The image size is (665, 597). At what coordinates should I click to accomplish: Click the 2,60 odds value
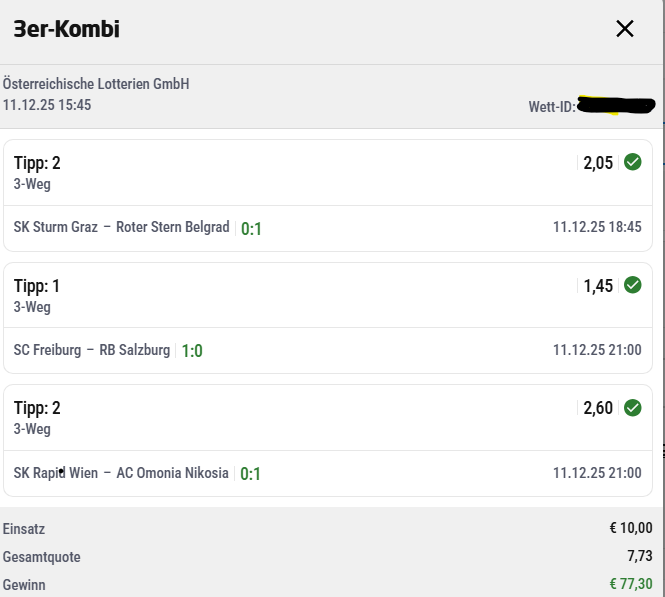point(597,408)
